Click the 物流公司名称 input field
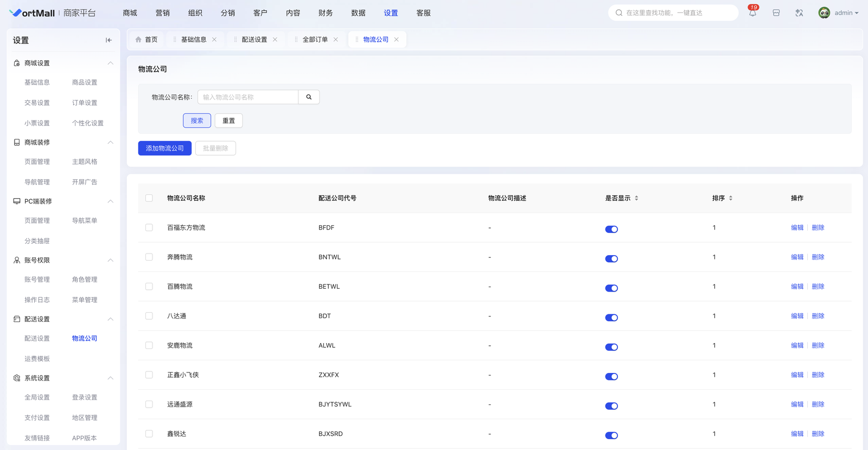The width and height of the screenshot is (868, 450). point(248,97)
